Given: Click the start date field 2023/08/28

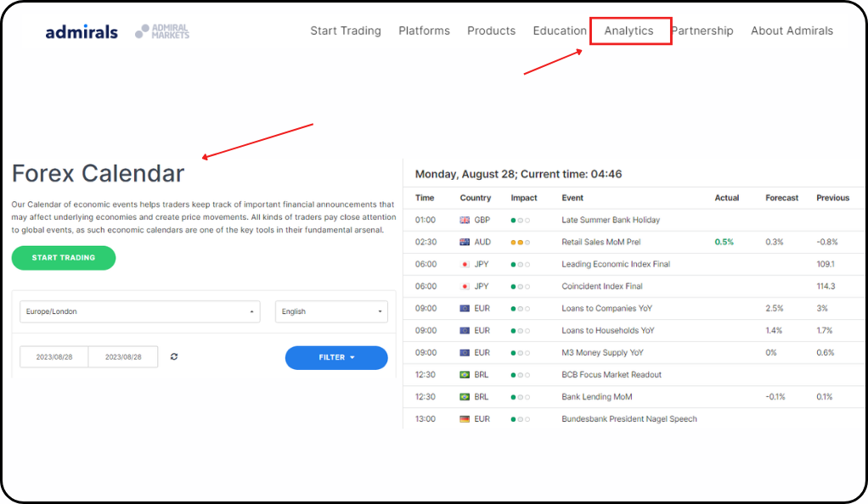Looking at the screenshot, I should tap(54, 357).
